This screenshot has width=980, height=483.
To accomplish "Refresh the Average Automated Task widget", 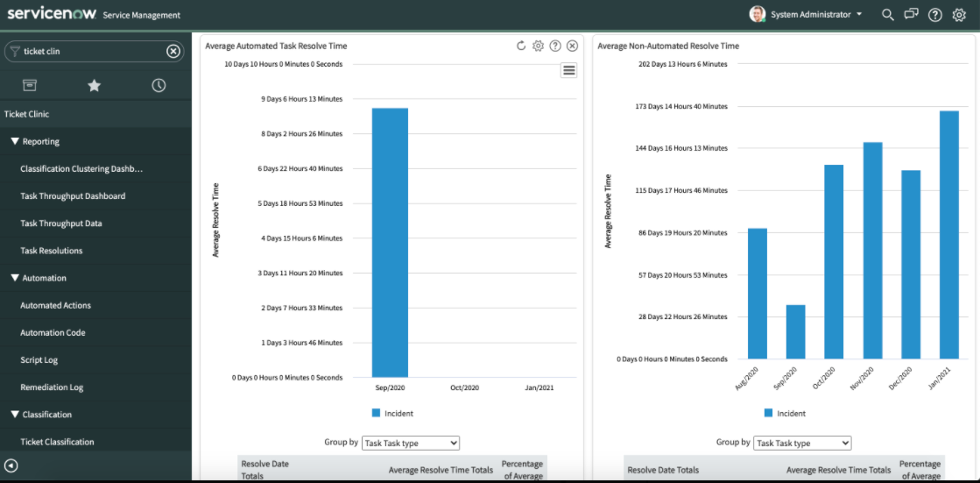I will pos(521,46).
